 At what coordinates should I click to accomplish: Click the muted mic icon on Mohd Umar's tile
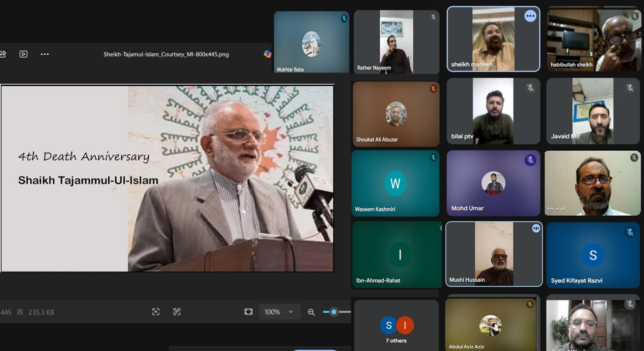[530, 160]
